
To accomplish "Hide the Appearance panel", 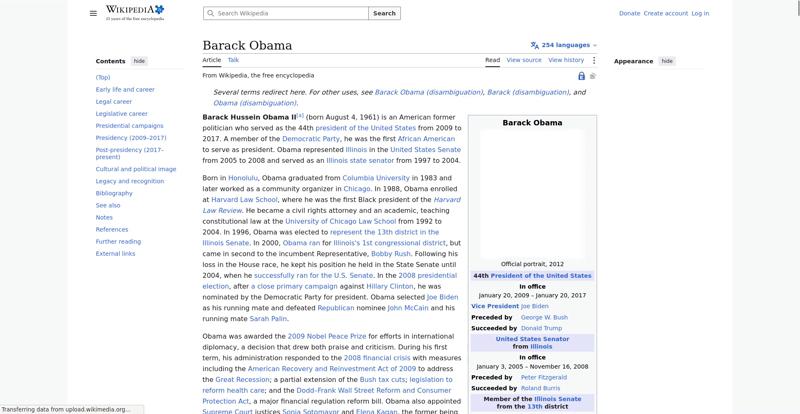I will coord(667,61).
